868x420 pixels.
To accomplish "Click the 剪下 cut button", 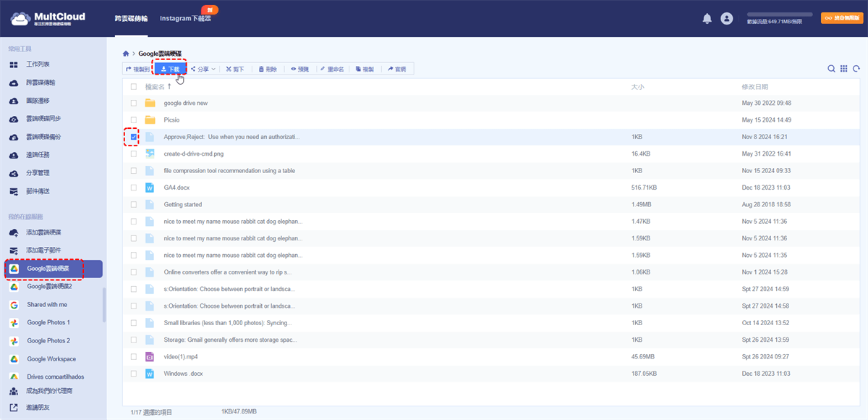I will point(234,69).
